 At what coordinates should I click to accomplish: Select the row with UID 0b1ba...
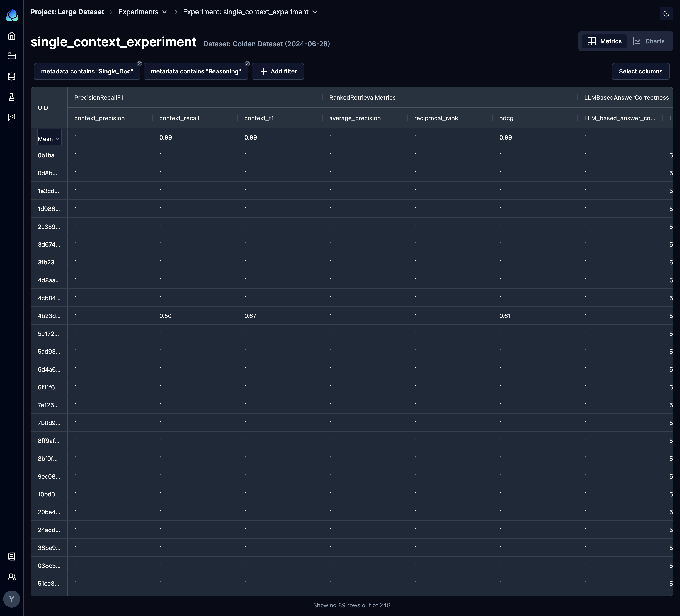tap(352, 155)
